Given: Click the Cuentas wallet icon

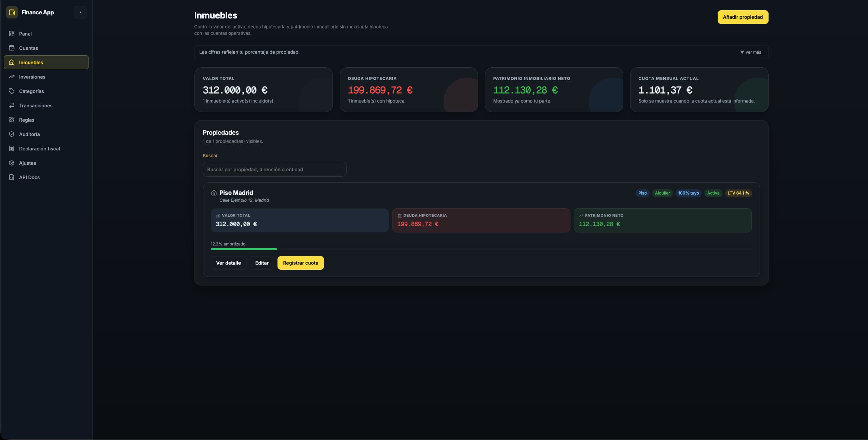Looking at the screenshot, I should (x=12, y=48).
